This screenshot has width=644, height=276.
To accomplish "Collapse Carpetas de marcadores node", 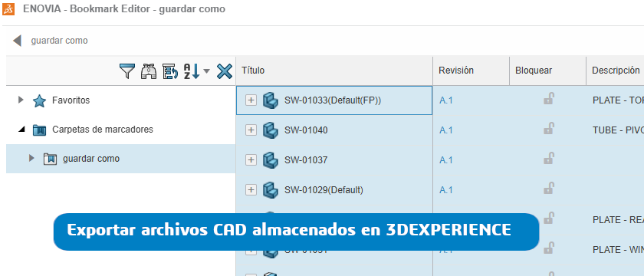I will tap(21, 130).
